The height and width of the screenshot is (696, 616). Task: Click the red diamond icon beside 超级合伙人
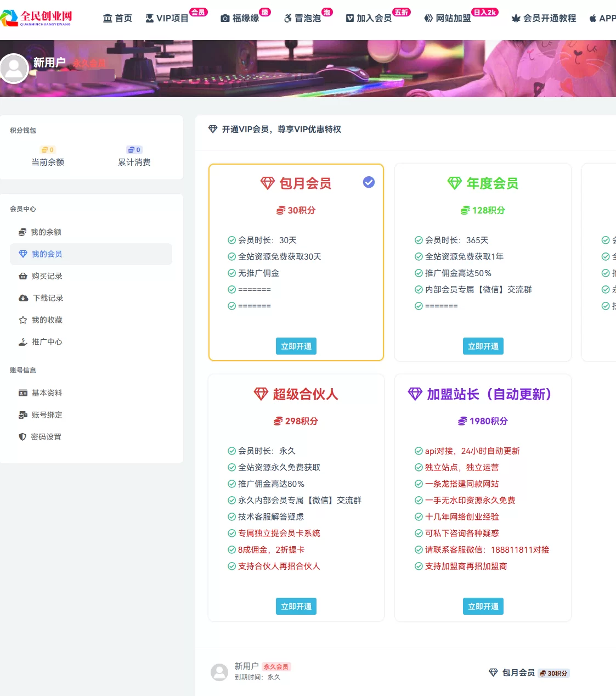tap(261, 394)
